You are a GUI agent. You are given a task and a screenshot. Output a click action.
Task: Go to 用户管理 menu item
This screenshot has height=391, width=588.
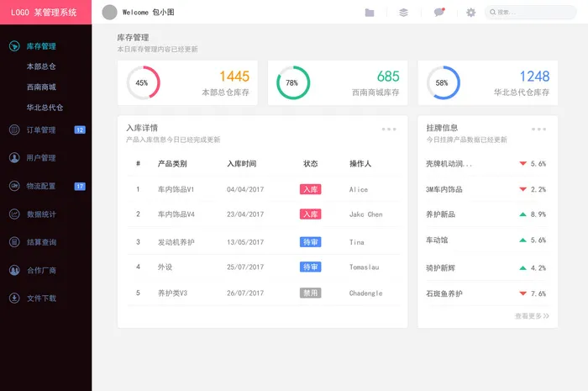click(x=41, y=157)
